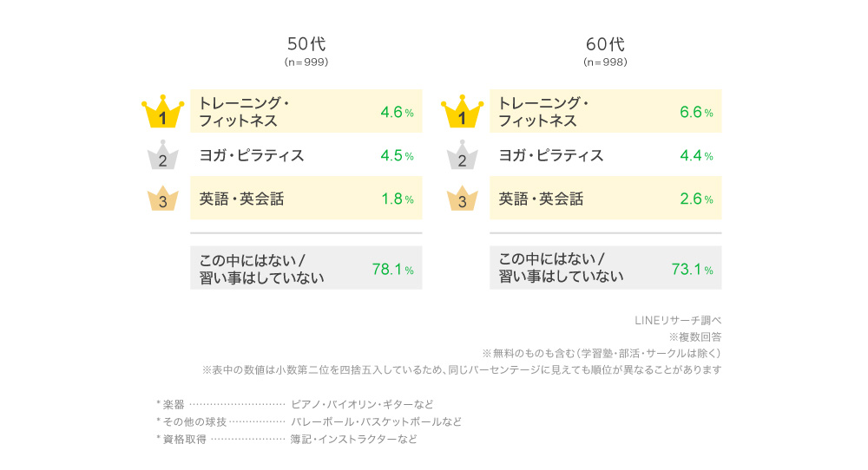Viewport: 868px width, 470px height.
Task: Click the 資格取得 footnote line
Action: pos(286,440)
